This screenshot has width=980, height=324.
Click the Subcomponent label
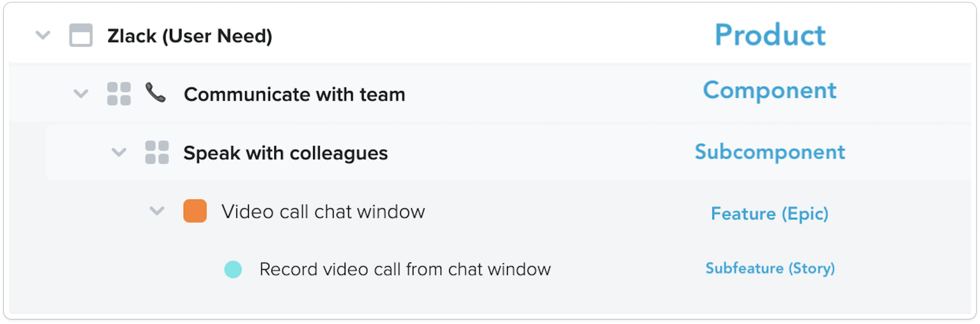pos(769,152)
